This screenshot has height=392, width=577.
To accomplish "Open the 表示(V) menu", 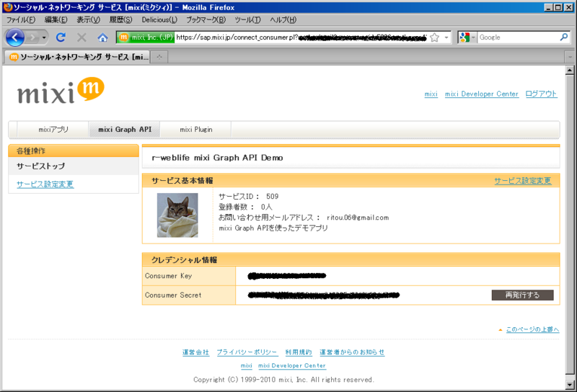I will coord(88,20).
